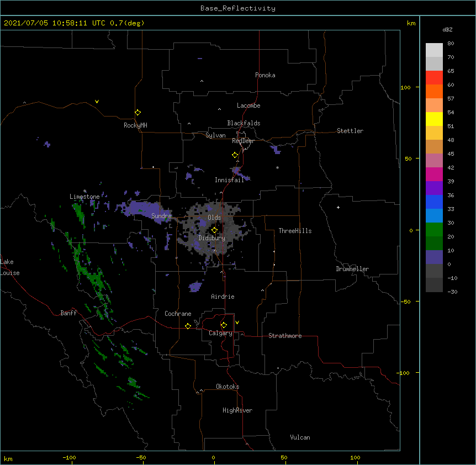
Task: Click the Banff label
Action: pos(68,313)
